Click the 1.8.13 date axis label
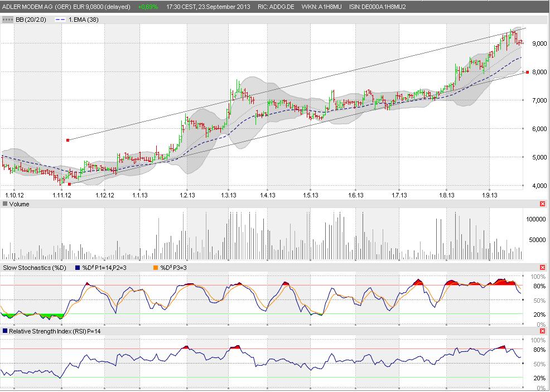 (x=446, y=195)
